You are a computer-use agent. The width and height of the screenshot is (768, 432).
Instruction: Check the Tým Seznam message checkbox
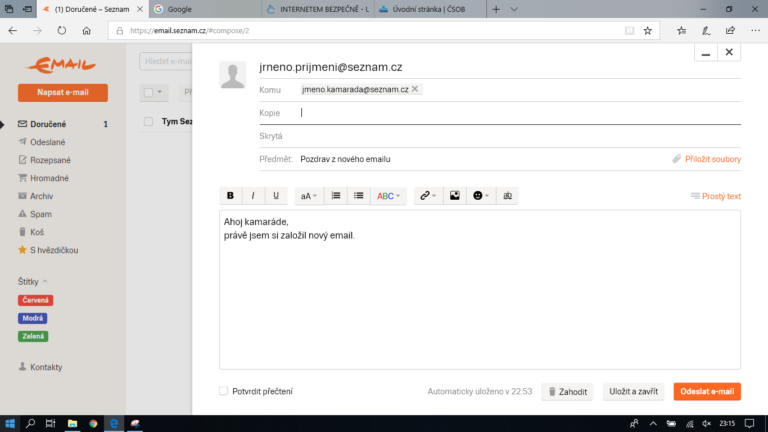coord(149,121)
